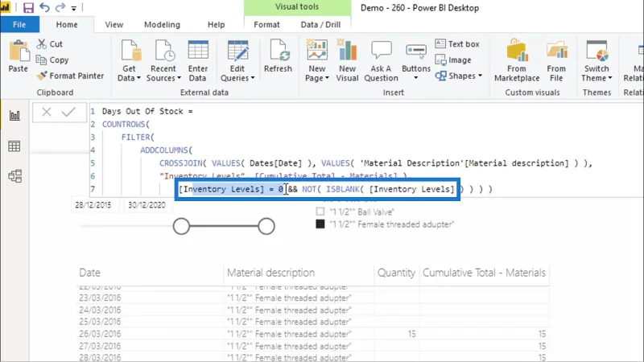Click the right handle of date slider
Screen dimensions: 644x362
click(x=266, y=226)
